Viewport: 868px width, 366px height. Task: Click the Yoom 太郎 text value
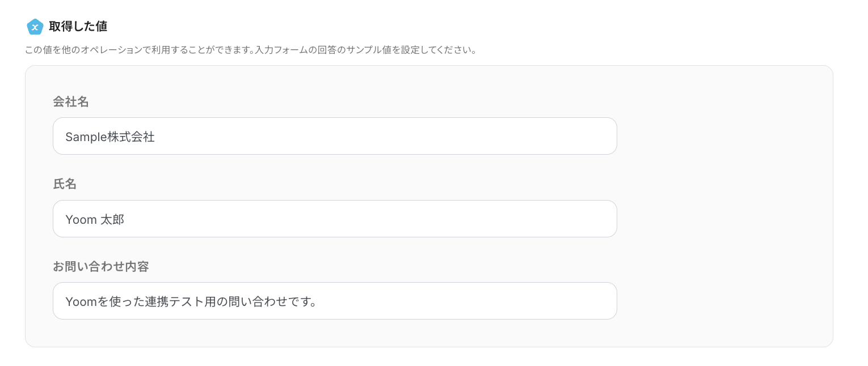[95, 219]
